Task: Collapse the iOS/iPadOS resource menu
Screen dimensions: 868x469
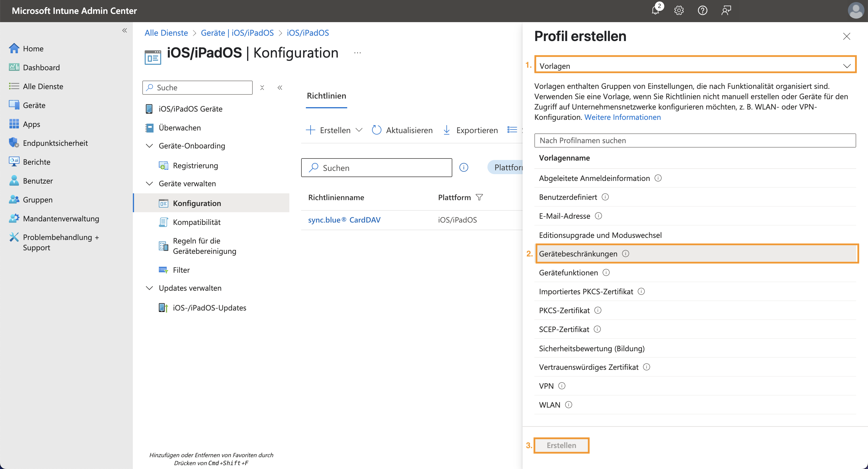Action: (280, 88)
